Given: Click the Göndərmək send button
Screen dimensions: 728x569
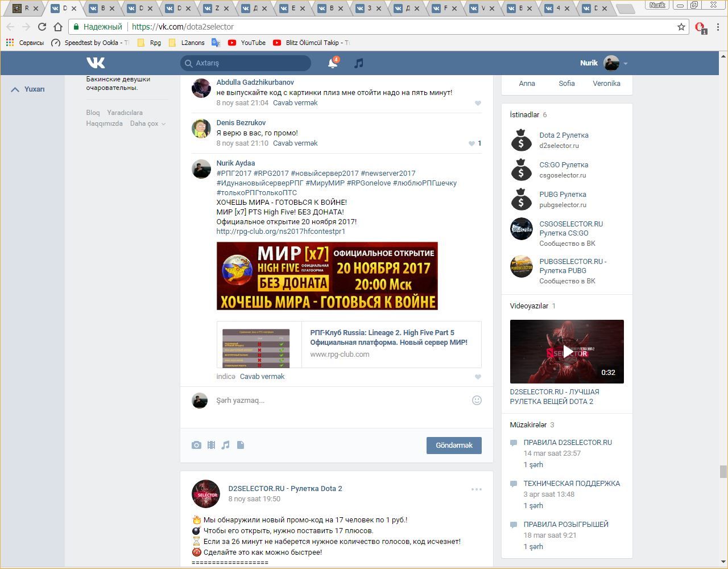Looking at the screenshot, I should 454,445.
